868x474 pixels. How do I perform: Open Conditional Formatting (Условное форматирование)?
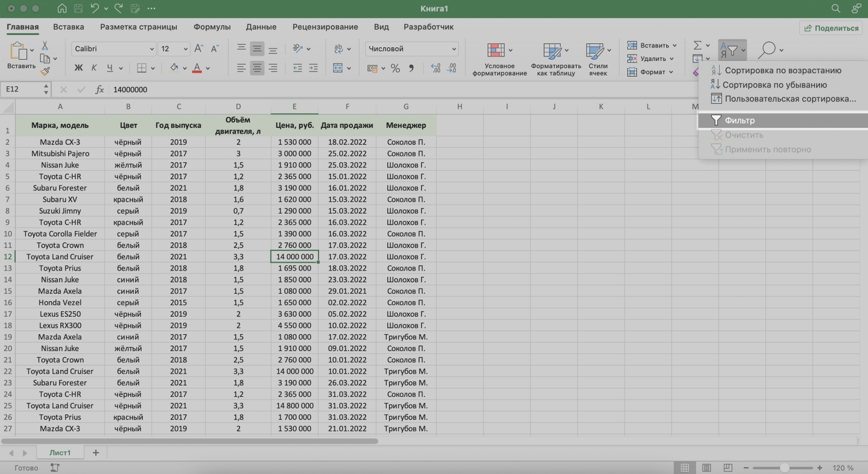499,59
